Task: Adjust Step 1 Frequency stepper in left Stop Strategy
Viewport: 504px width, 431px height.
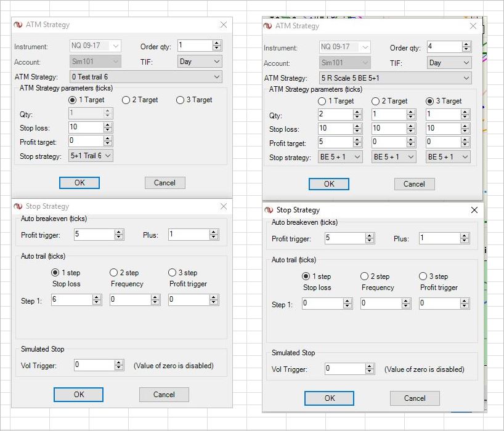Action: pos(155,300)
